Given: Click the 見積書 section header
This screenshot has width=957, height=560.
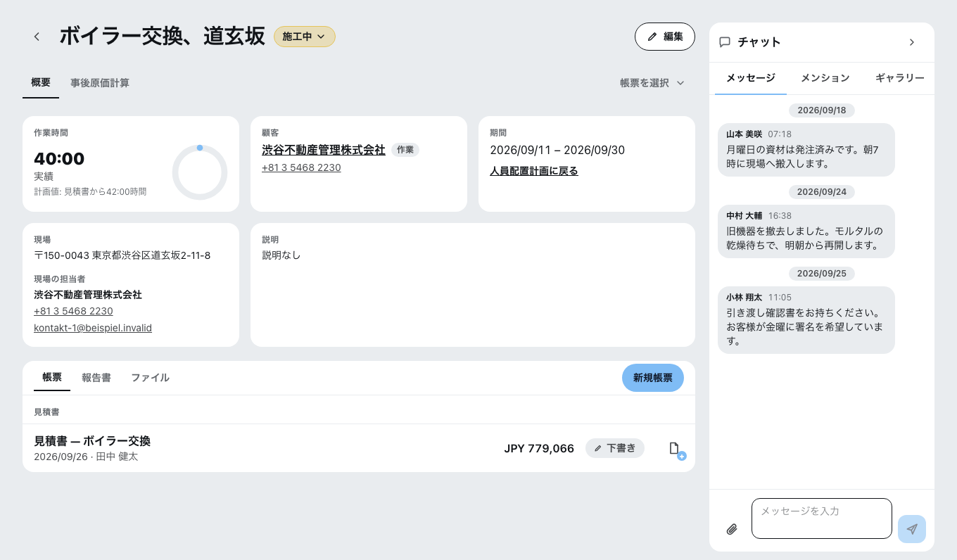Looking at the screenshot, I should (x=46, y=412).
